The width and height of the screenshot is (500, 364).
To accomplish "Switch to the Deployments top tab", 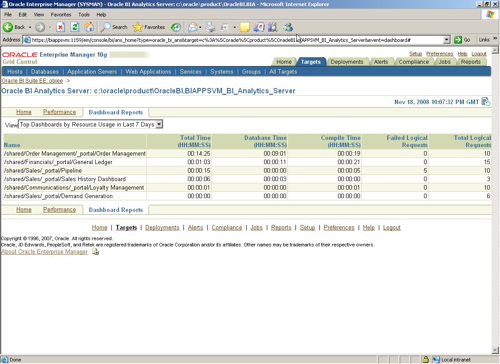I will [x=347, y=62].
